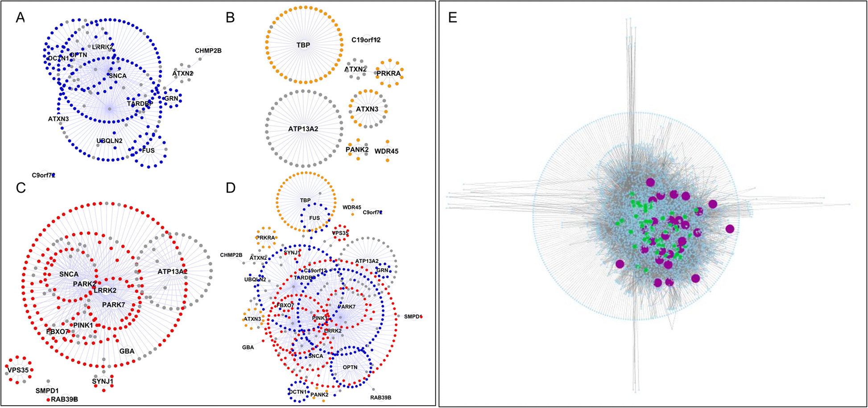This screenshot has height=408, width=868.
Task: Click the ATXN3 label in panel D
Action: [x=252, y=319]
